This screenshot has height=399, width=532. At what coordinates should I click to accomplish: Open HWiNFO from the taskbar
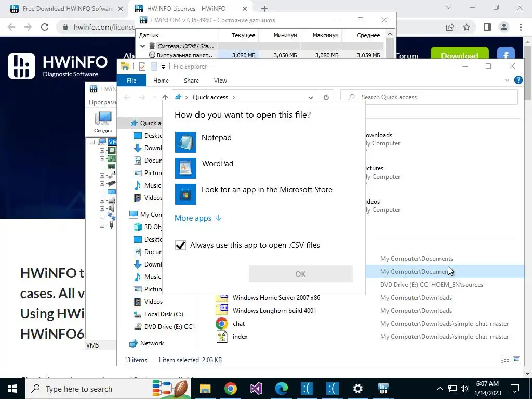383,389
